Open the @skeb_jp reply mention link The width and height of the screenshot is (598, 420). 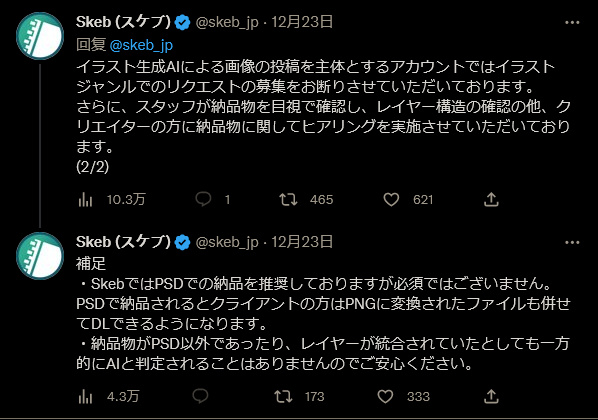[x=141, y=45]
